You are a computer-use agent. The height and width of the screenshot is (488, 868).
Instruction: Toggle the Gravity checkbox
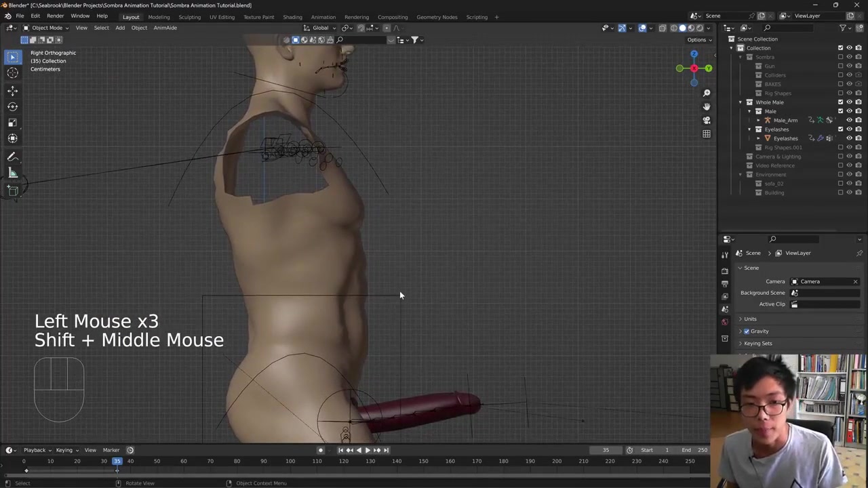[747, 331]
